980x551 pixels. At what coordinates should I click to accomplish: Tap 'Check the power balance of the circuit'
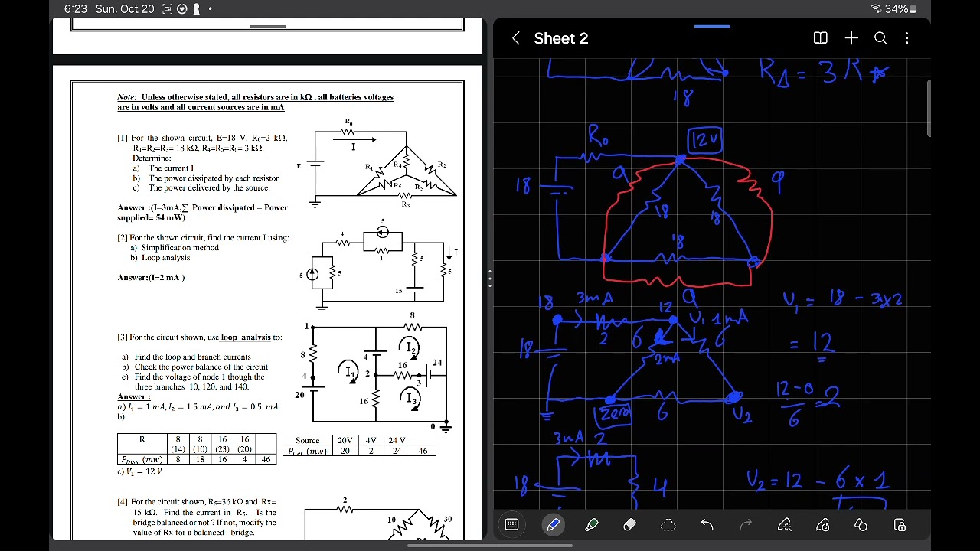pos(201,367)
